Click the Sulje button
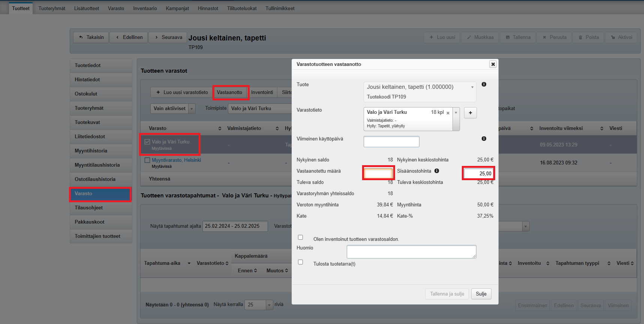644x324 pixels. click(x=481, y=294)
